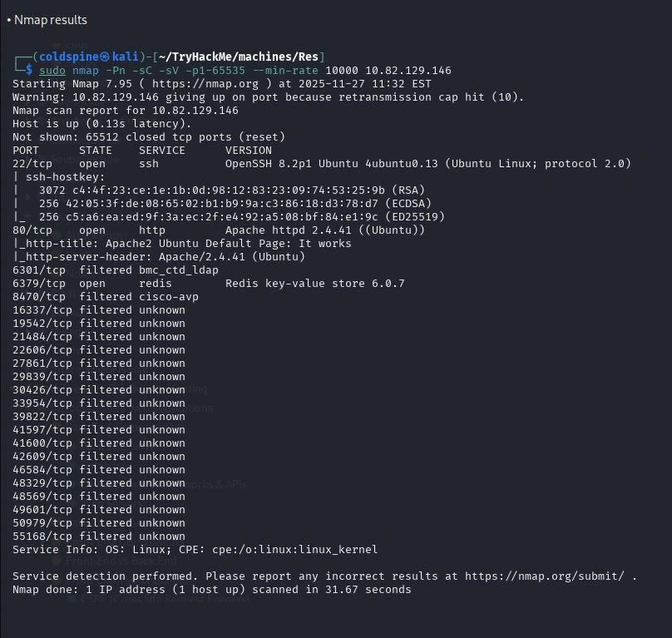This screenshot has height=638, width=672.
Task: Select the Service Info OS Linux line
Action: [x=195, y=549]
